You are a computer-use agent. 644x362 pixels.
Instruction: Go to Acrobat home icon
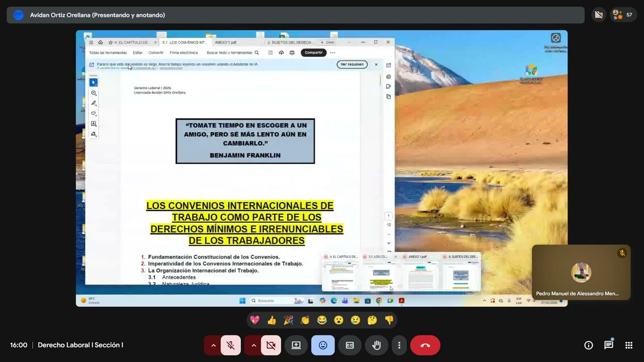[100, 43]
